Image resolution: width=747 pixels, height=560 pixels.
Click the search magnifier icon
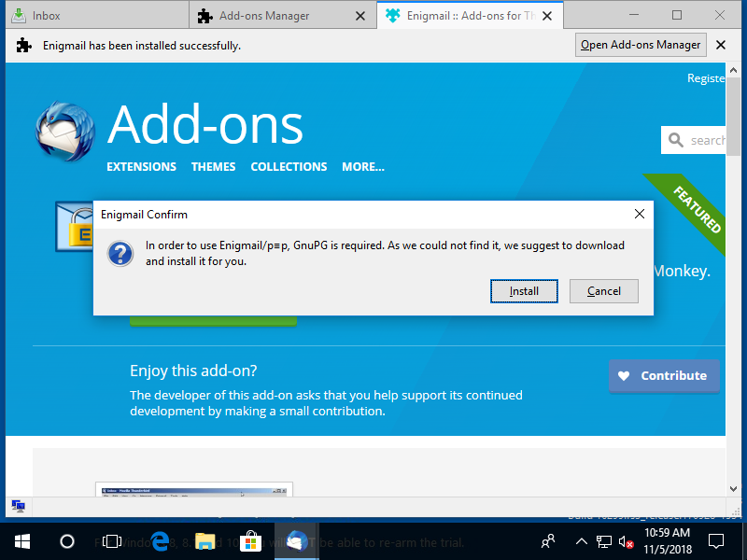point(678,140)
